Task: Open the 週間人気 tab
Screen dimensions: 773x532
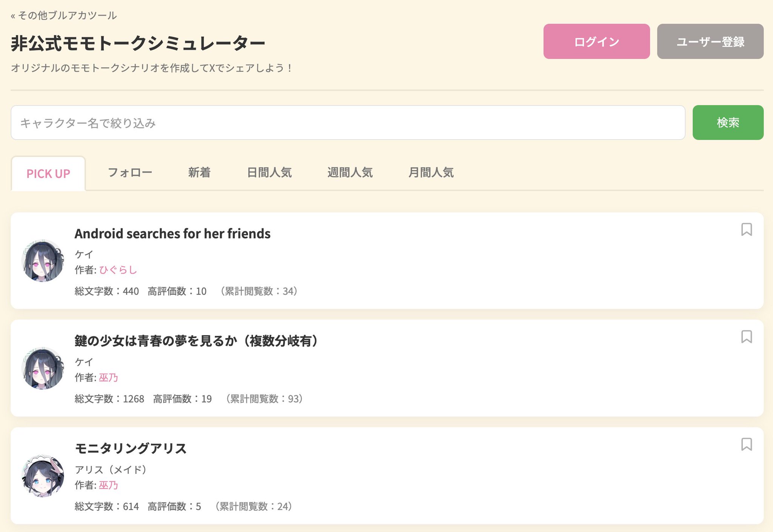Action: (350, 172)
